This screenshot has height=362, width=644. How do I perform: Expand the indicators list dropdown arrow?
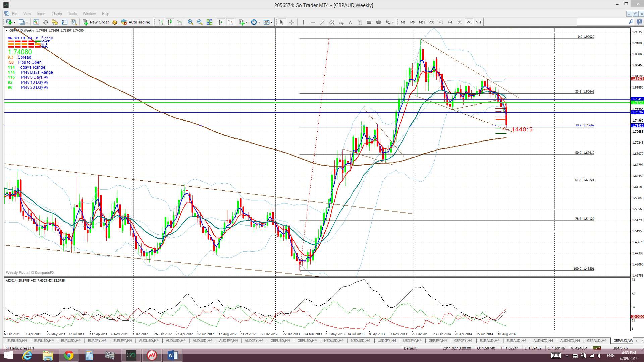[247, 22]
